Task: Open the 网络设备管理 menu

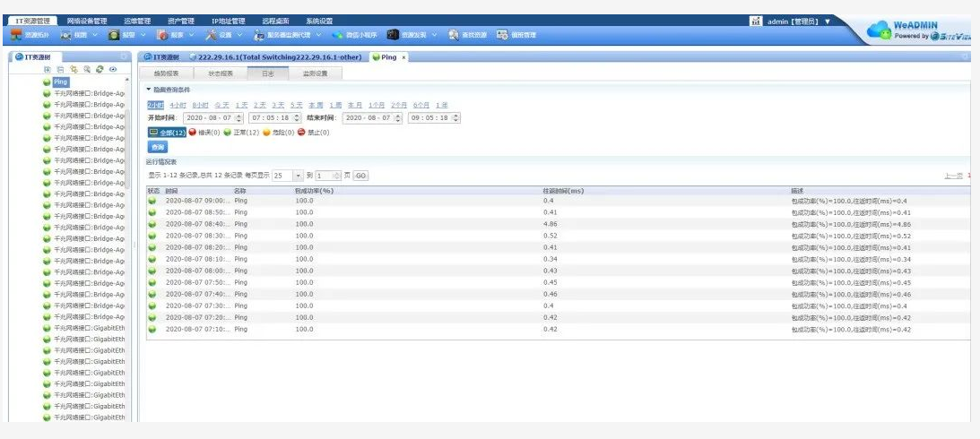Action: point(87,21)
